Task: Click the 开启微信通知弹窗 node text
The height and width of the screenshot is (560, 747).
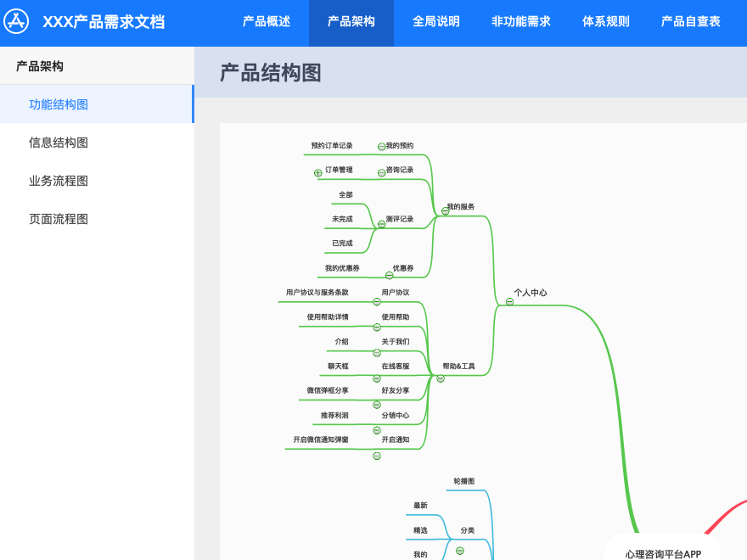Action: click(x=321, y=440)
